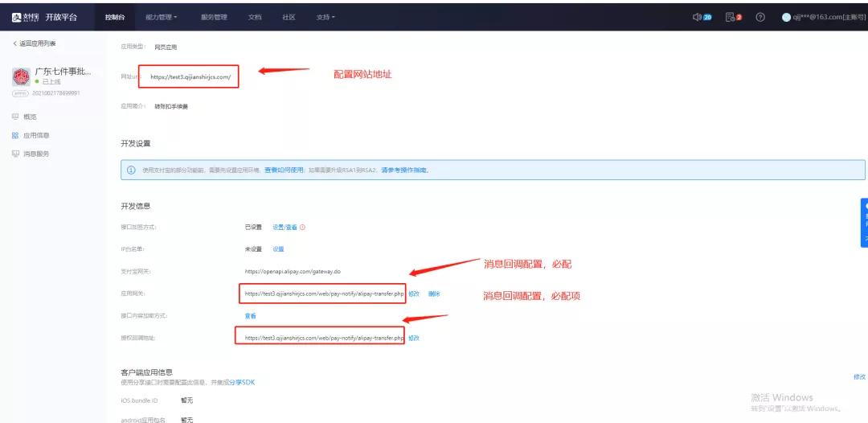The height and width of the screenshot is (423, 868).
Task: Click the gateway URL openapi.alipay.com/gateway.do
Action: coord(293,271)
